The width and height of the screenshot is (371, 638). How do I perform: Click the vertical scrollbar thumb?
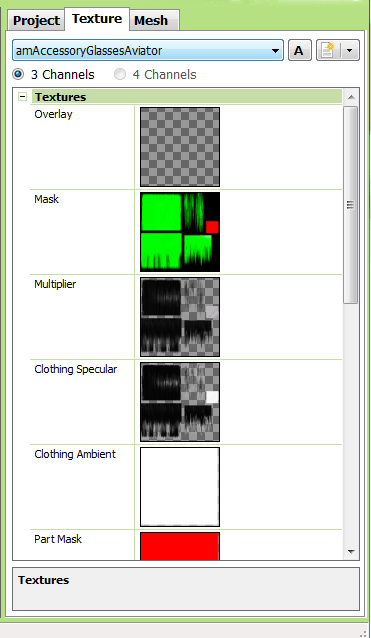tap(351, 205)
